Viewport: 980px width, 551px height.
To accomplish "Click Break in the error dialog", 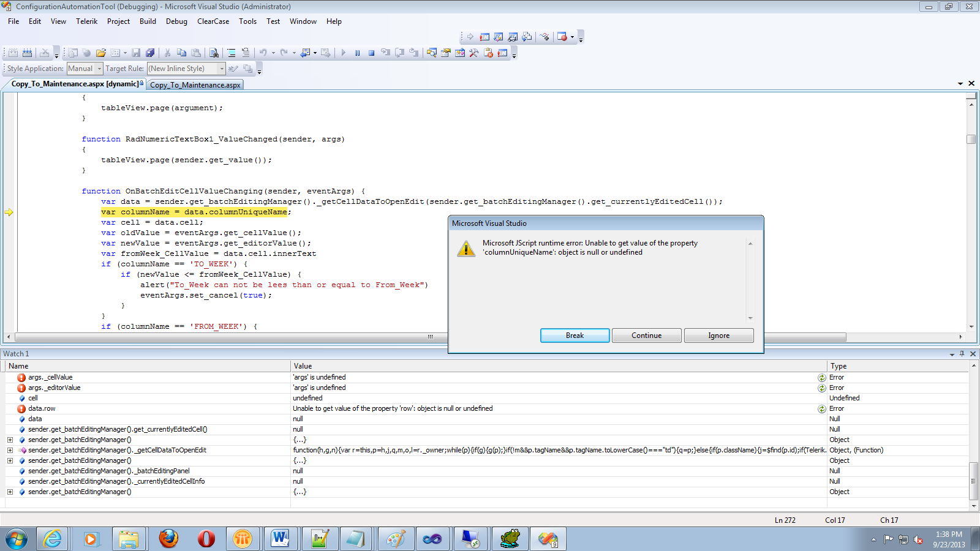I will (575, 335).
